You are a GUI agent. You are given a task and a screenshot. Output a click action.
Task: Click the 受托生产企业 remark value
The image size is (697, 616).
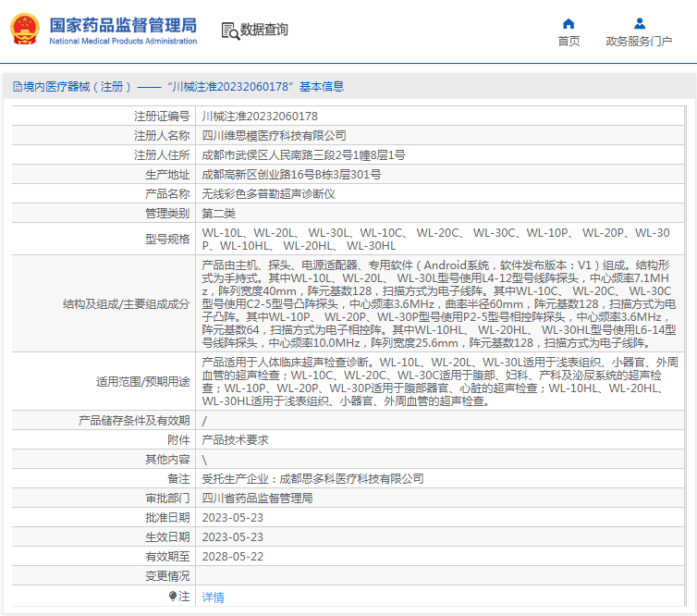(312, 478)
